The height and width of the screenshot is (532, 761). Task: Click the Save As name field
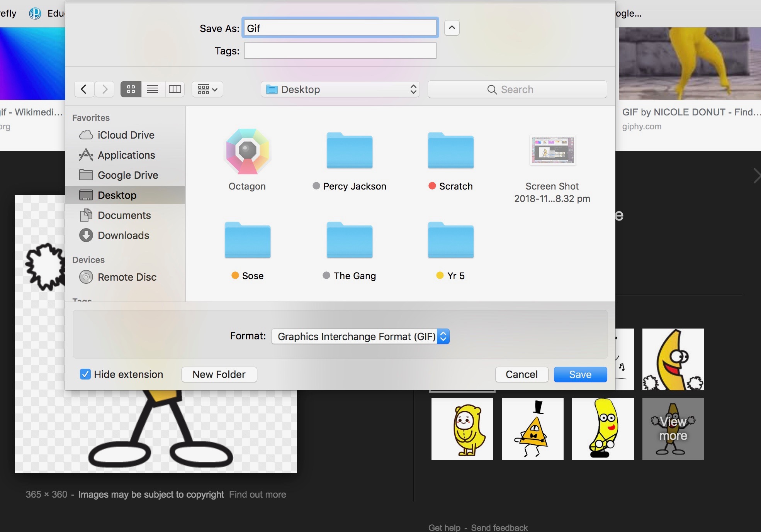click(340, 28)
